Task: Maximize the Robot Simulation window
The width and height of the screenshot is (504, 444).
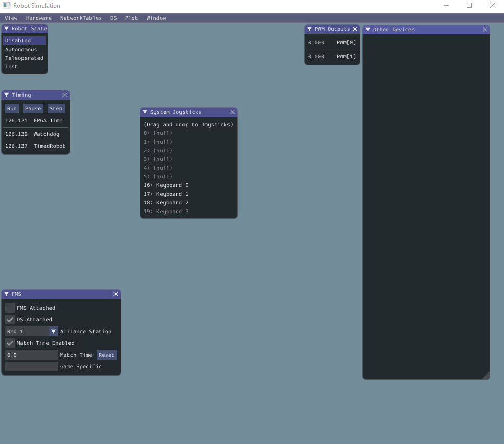Action: click(x=469, y=5)
